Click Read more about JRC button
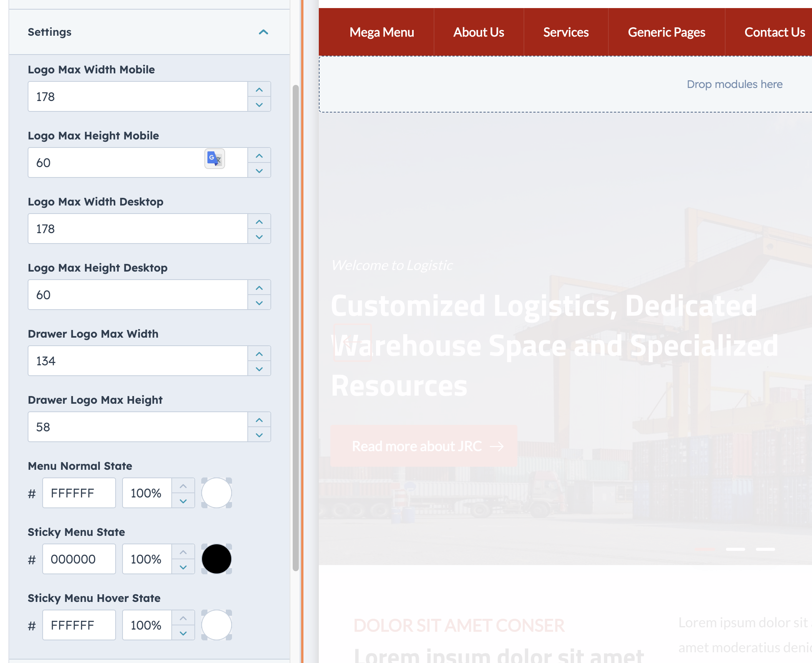 coord(424,446)
